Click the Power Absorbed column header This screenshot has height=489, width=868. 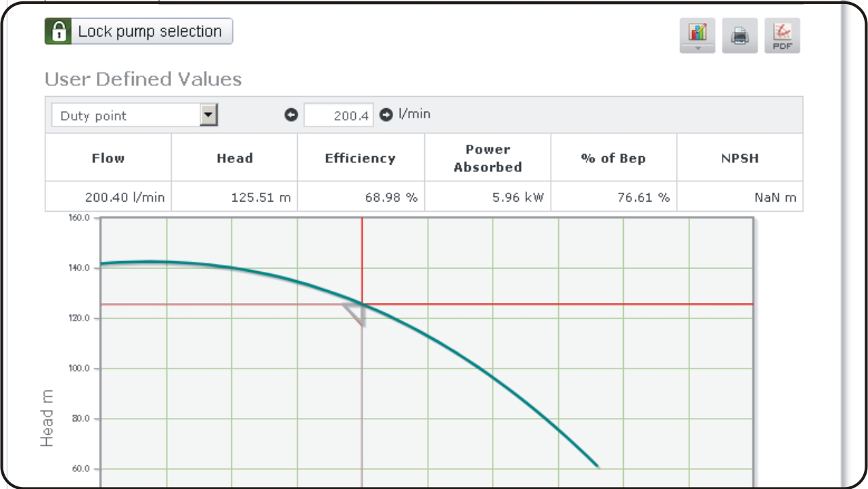coord(487,158)
